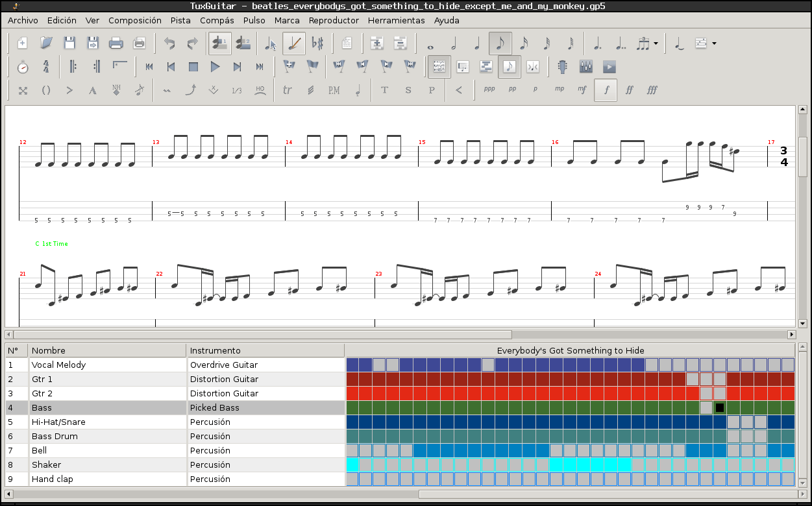812x506 pixels.
Task: Expand the tuplet division dropdown arrow
Action: [x=656, y=43]
